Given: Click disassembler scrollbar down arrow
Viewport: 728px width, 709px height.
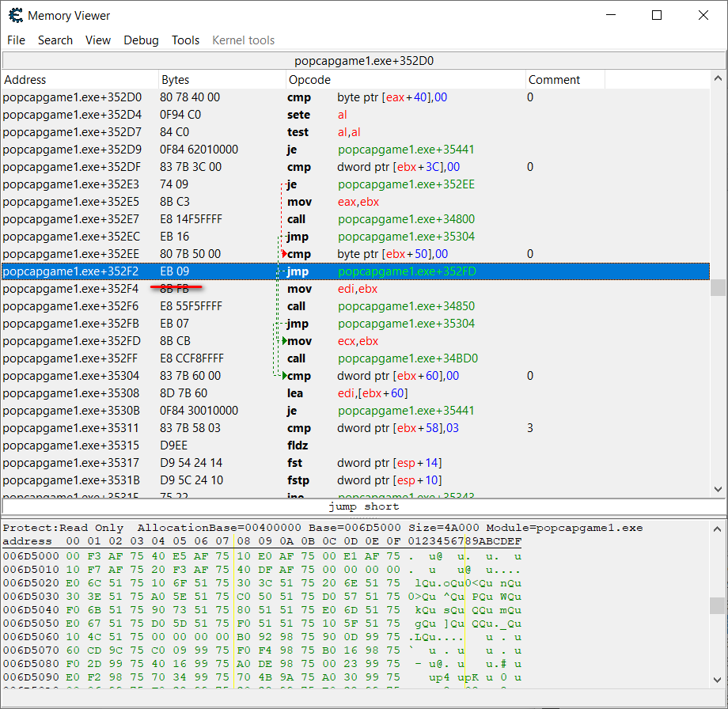Looking at the screenshot, I should point(718,489).
